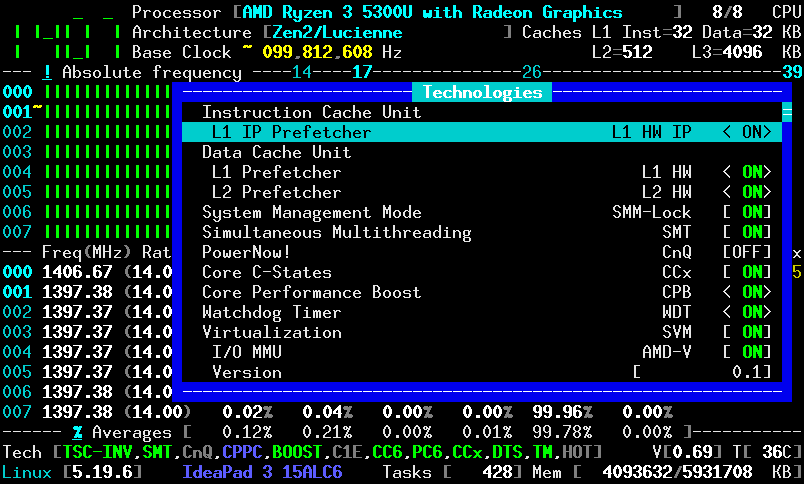Click the voltage reading V[0.69]
The width and height of the screenshot is (804, 484).
pos(687,452)
